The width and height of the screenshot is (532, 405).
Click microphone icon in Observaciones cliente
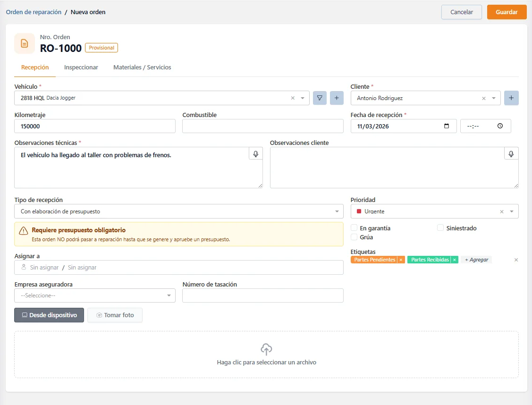[x=511, y=154]
